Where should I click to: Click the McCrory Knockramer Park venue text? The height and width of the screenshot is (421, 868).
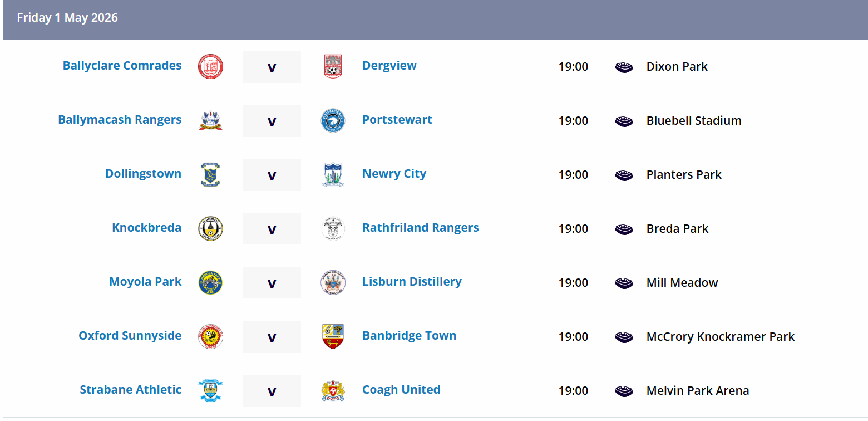click(721, 336)
